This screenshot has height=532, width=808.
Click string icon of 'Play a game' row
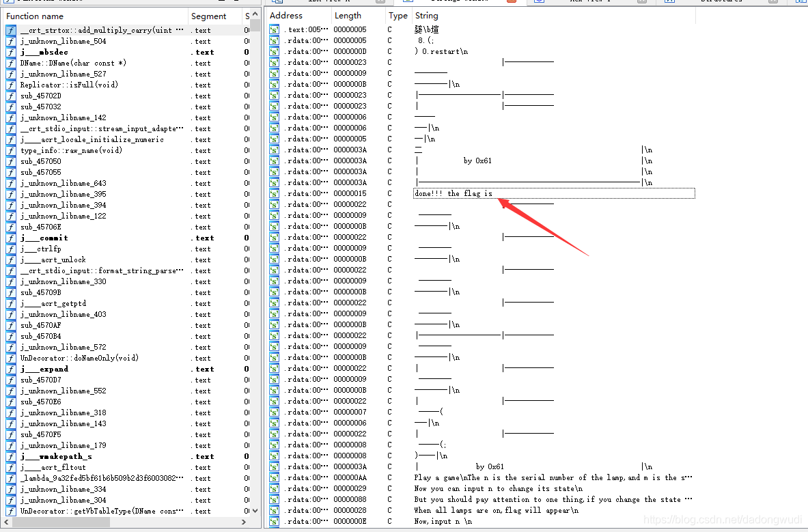[274, 478]
